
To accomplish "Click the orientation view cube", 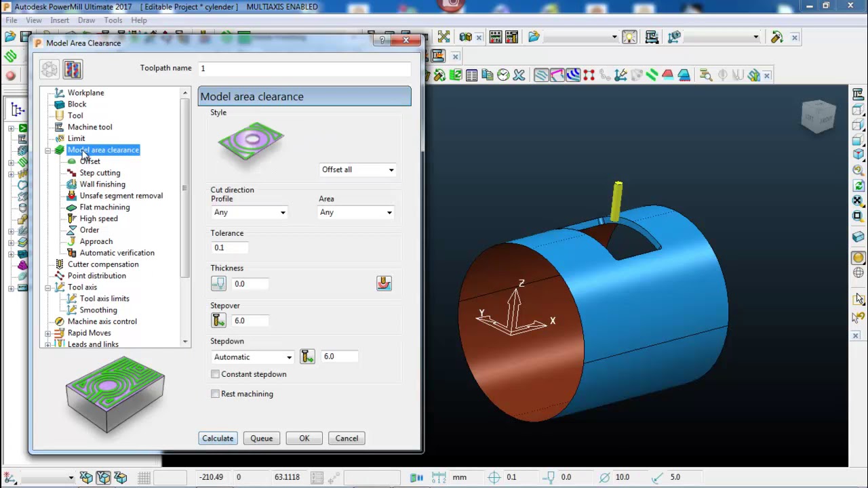I will (x=818, y=117).
